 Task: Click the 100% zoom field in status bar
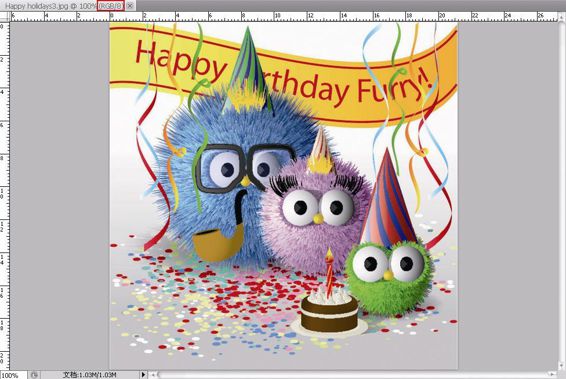[x=14, y=375]
